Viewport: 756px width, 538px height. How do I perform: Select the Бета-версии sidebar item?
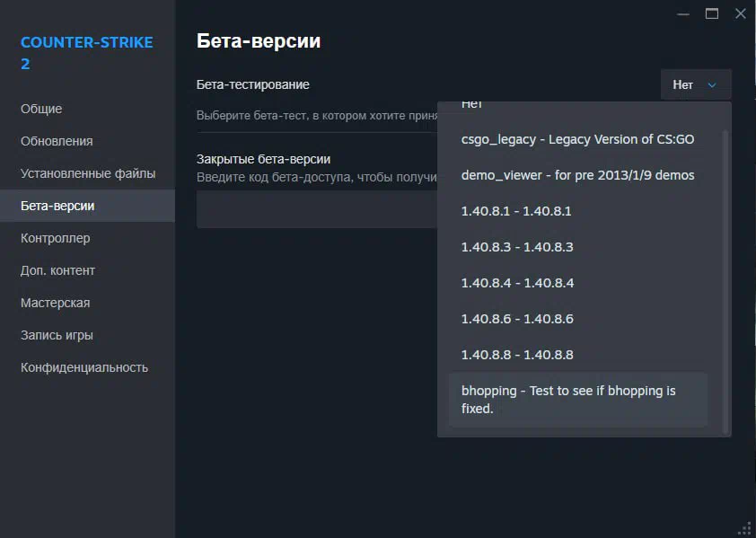point(87,206)
